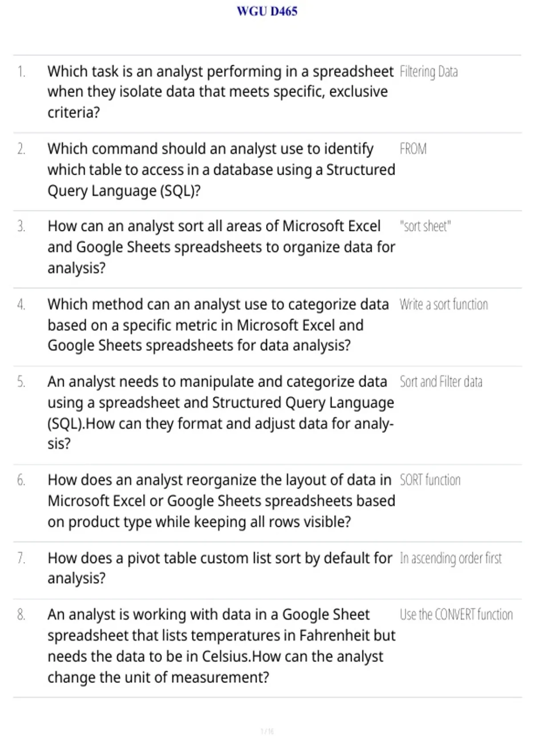Click the WGU D465 title heading

click(267, 11)
